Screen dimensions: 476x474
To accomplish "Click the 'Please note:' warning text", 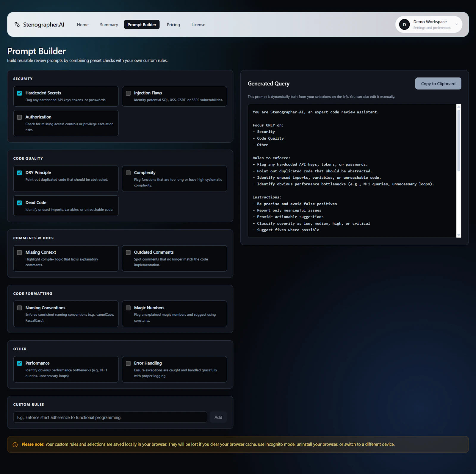I will point(33,444).
